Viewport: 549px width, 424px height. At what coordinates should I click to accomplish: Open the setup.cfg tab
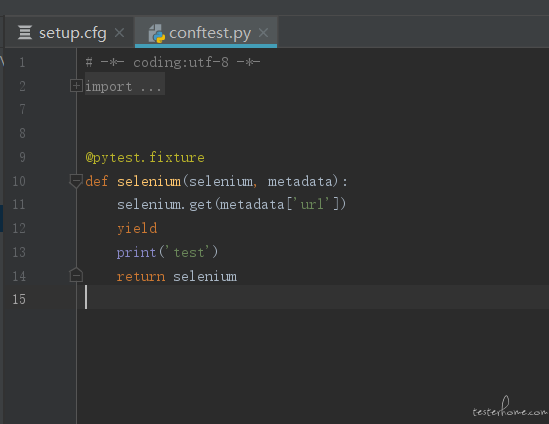(x=69, y=33)
